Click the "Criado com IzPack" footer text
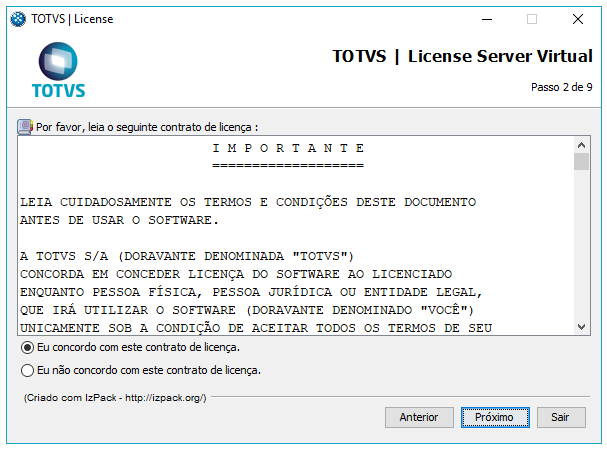 [x=115, y=398]
